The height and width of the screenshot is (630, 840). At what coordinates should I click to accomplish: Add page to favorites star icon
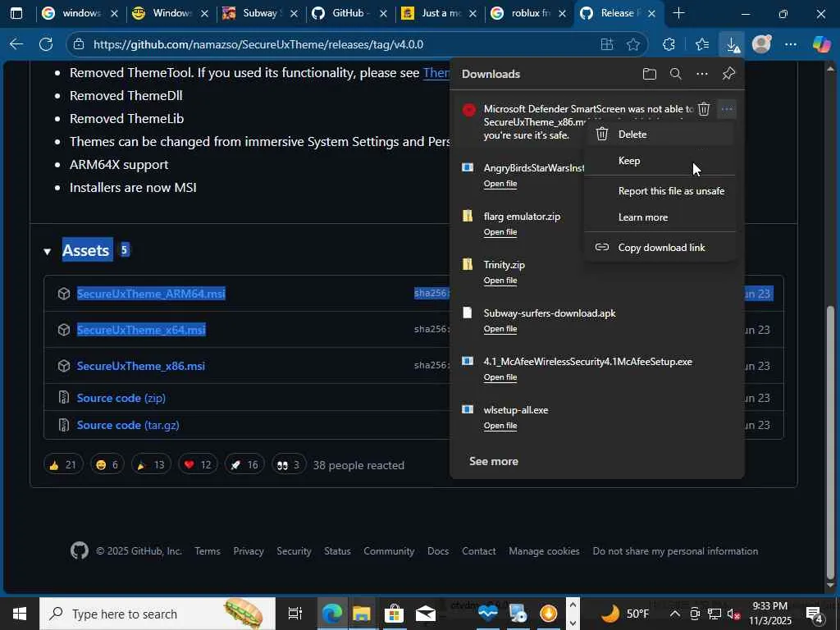pyautogui.click(x=633, y=44)
